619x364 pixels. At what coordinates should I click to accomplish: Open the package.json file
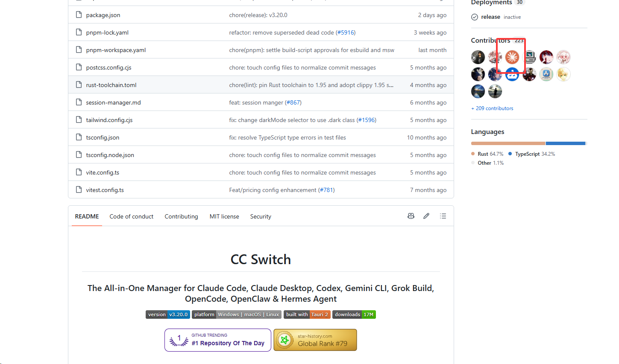coord(103,15)
